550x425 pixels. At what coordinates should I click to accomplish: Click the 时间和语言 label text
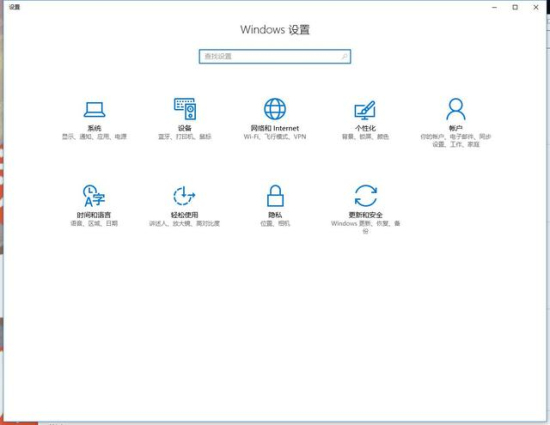pyautogui.click(x=94, y=215)
